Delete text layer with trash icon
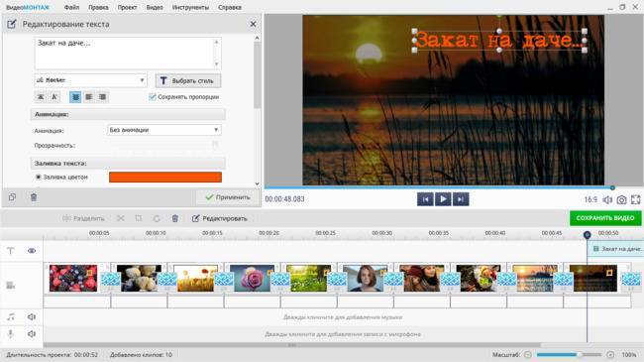 (x=34, y=197)
